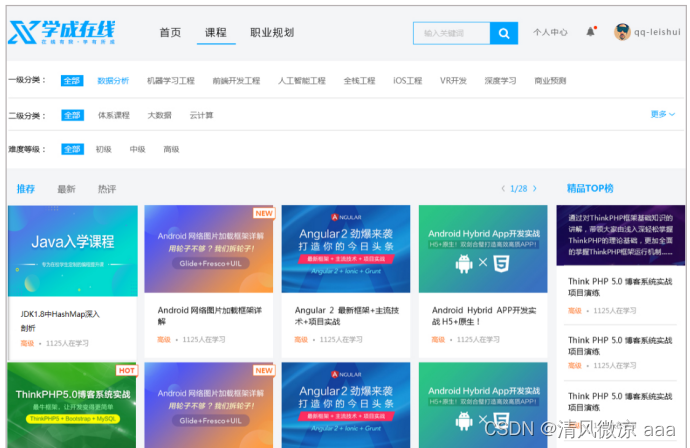Viewport: 690px width, 448px height.
Task: Switch to 最新 tab
Action: [66, 189]
